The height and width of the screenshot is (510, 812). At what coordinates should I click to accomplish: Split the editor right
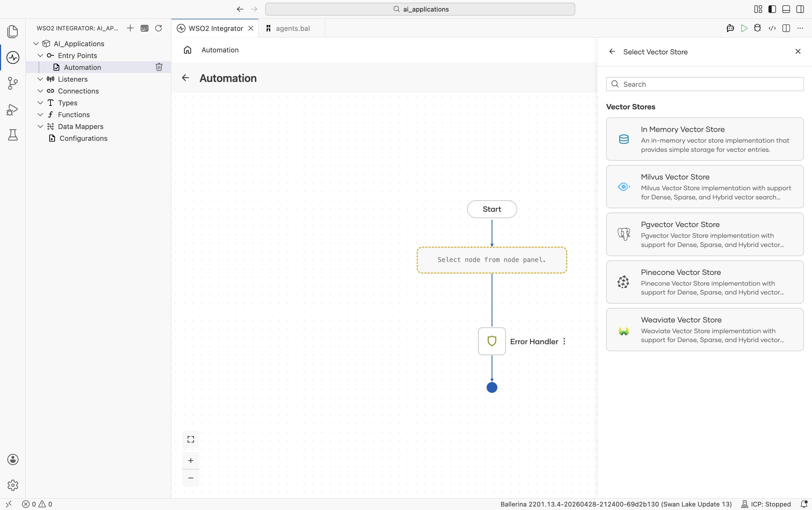786,28
